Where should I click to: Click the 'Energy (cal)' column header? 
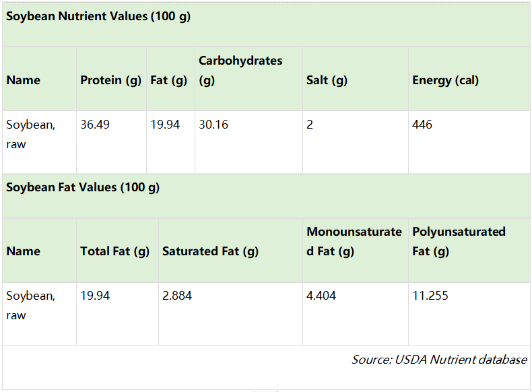[445, 80]
